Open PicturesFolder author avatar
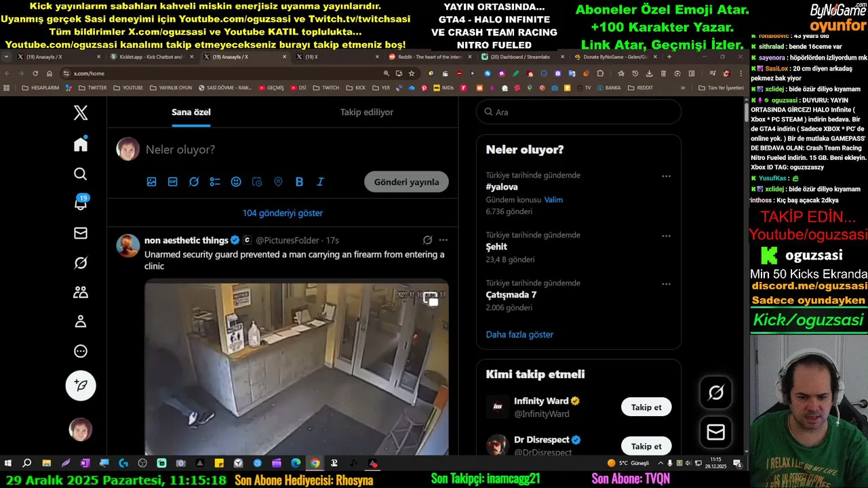Image resolution: width=868 pixels, height=488 pixels. coord(128,245)
